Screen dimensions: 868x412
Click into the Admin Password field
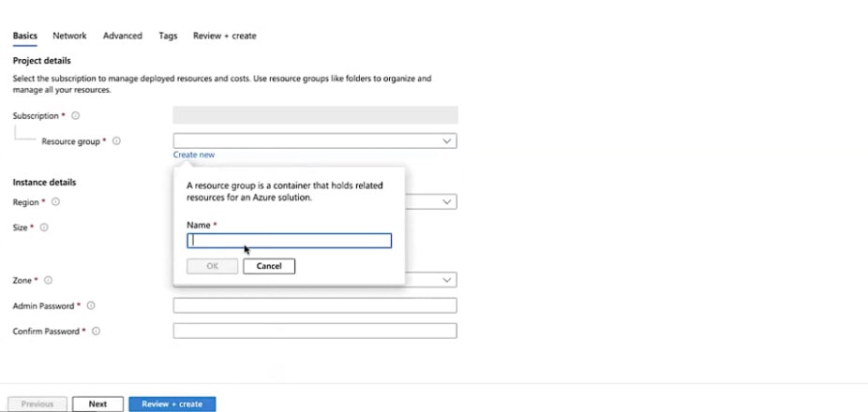315,305
